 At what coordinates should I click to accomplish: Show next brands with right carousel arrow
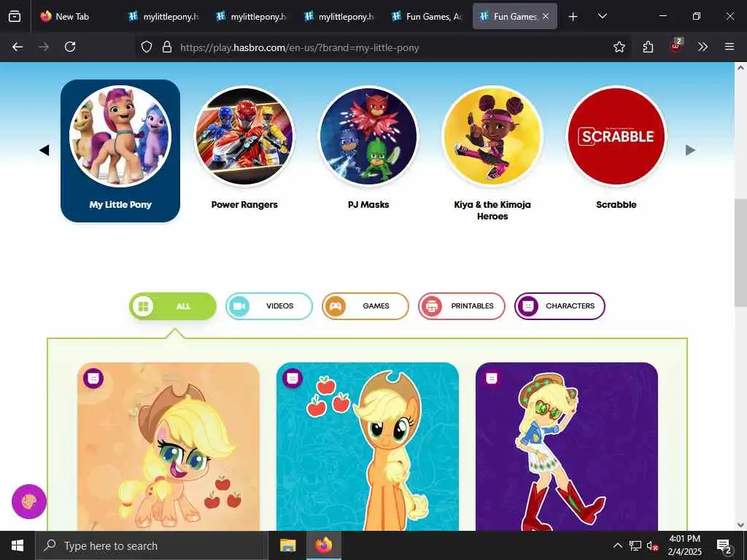[x=690, y=150]
